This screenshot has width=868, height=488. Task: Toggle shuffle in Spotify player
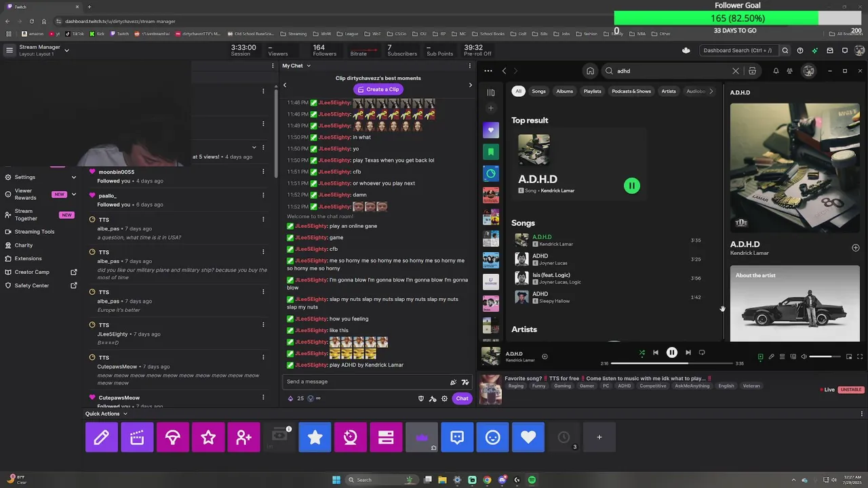tap(642, 352)
